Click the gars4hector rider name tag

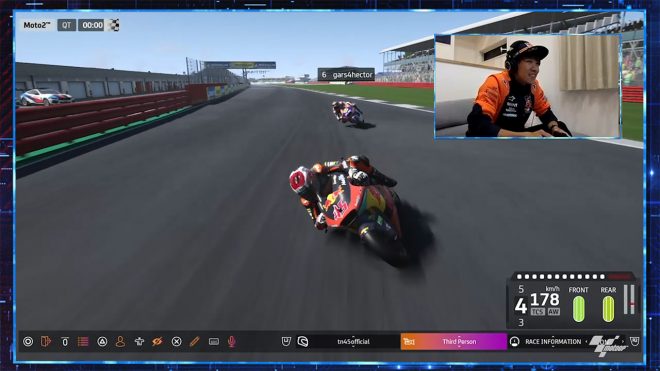tap(346, 75)
